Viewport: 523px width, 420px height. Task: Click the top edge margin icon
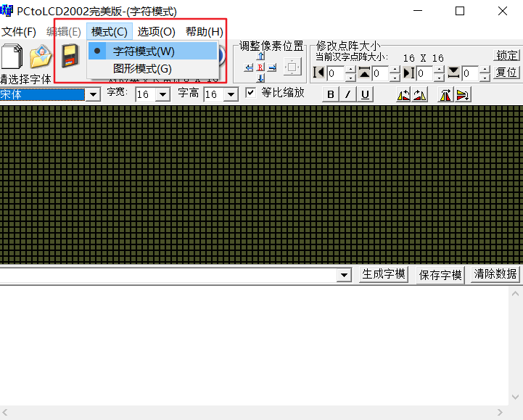point(364,73)
